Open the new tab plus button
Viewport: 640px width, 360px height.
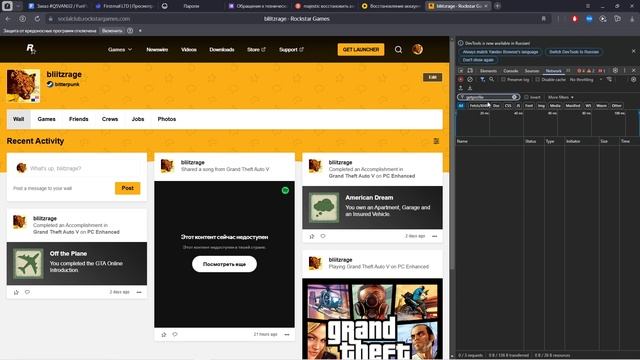pyautogui.click(x=497, y=6)
